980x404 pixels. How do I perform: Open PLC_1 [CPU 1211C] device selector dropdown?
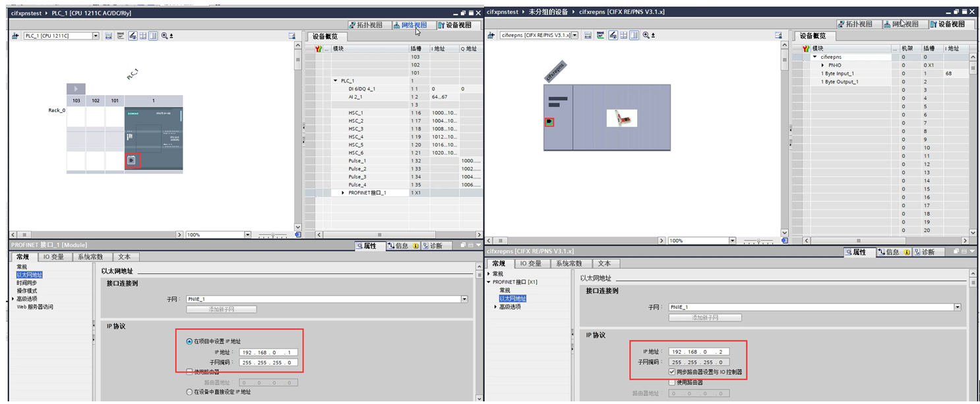point(96,36)
